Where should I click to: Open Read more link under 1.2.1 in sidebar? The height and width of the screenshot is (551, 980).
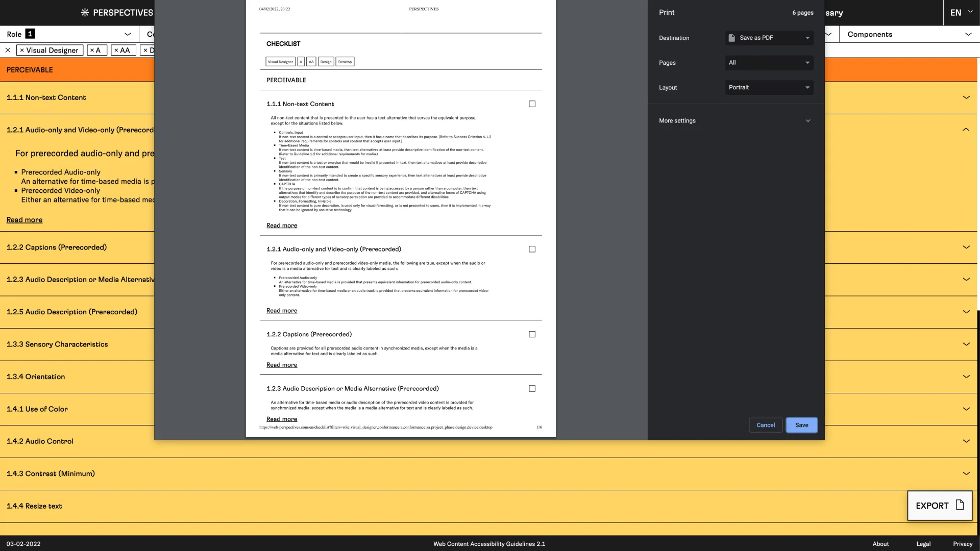(x=24, y=220)
